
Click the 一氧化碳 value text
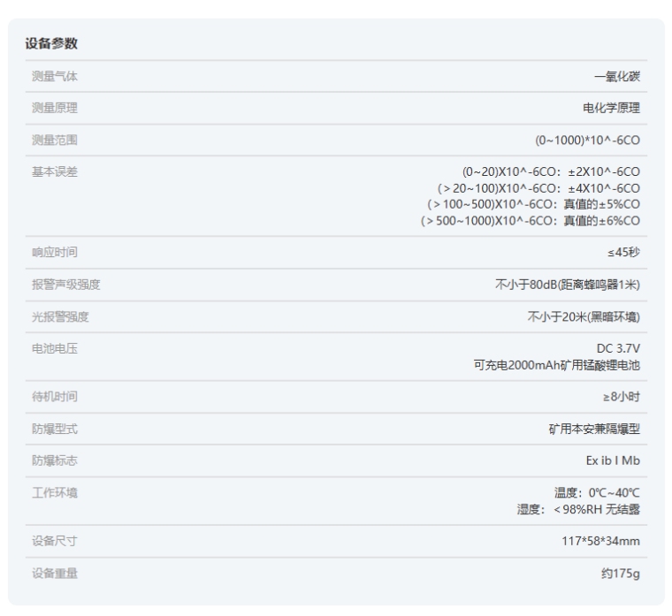coord(617,76)
